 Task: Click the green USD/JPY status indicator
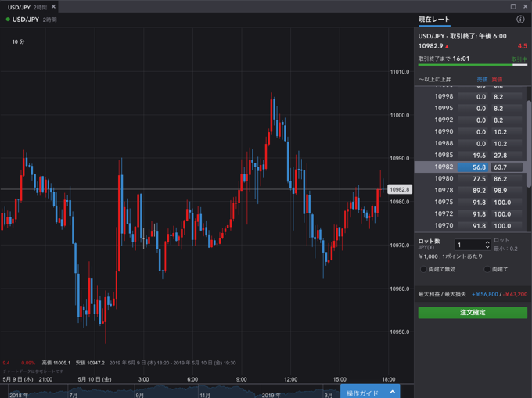point(8,20)
